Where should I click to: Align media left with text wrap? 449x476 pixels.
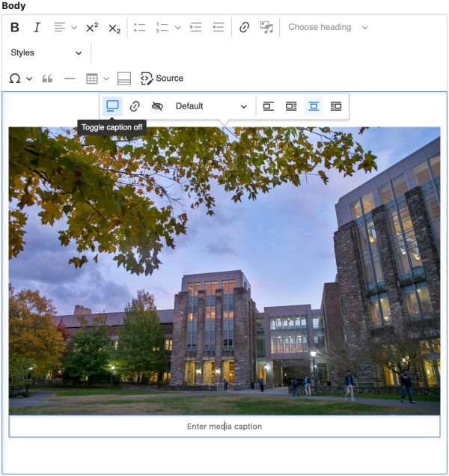coord(291,106)
